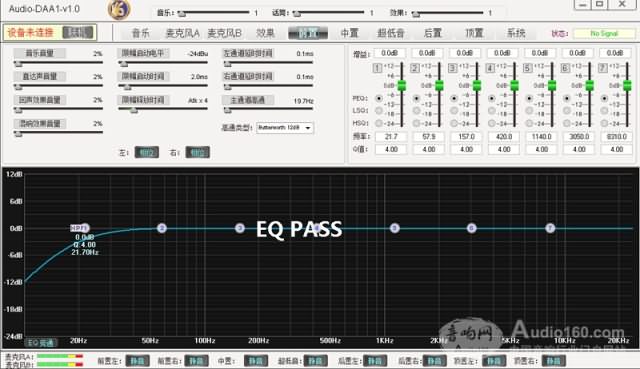
Task: Switch to the 超低音 tab
Action: pos(391,33)
